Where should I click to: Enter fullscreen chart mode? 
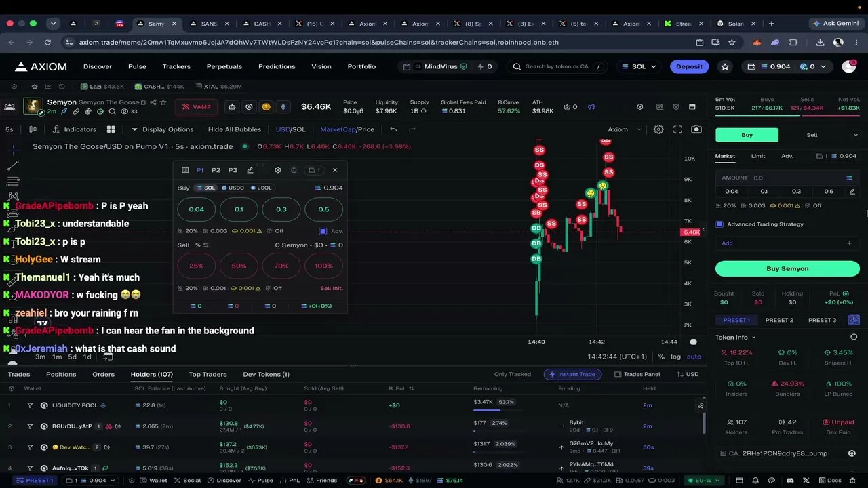pos(677,129)
